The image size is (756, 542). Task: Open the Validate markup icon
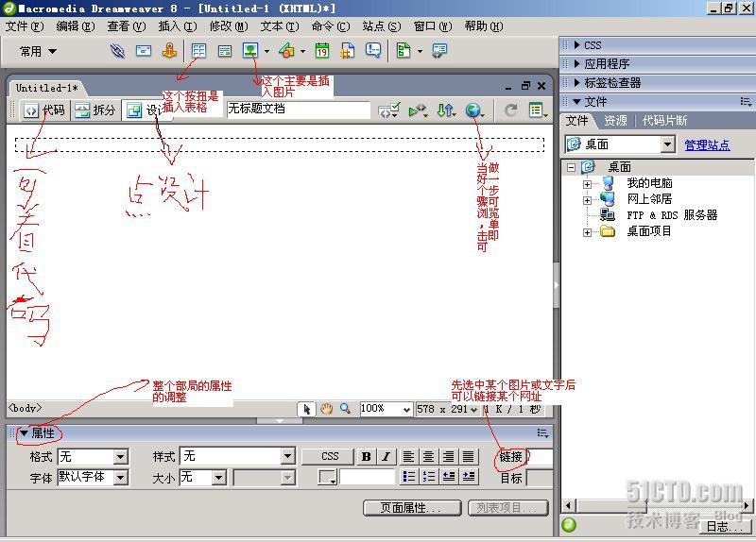388,110
